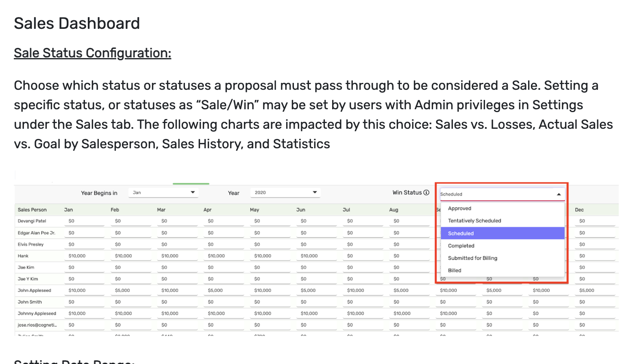Viewport: 635px width, 364px height.
Task: Select the Approved status option
Action: (x=459, y=208)
